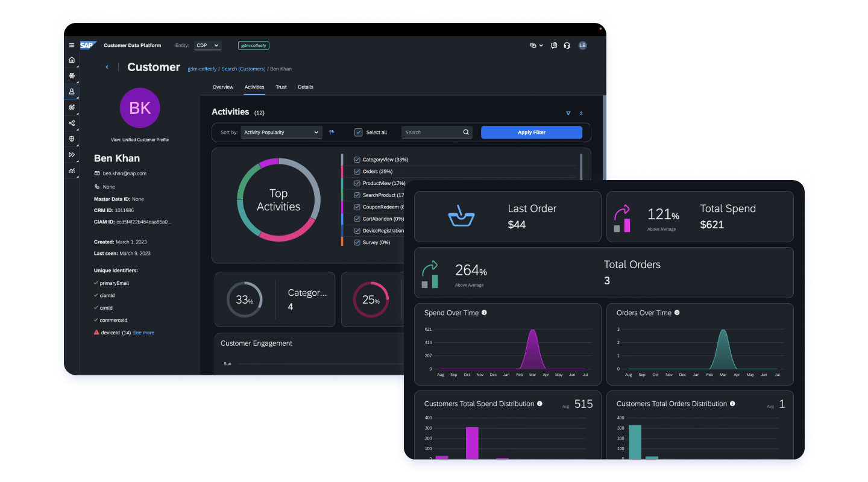Open the target audiences icon in sidebar
The height and width of the screenshot is (482, 868).
tap(72, 107)
